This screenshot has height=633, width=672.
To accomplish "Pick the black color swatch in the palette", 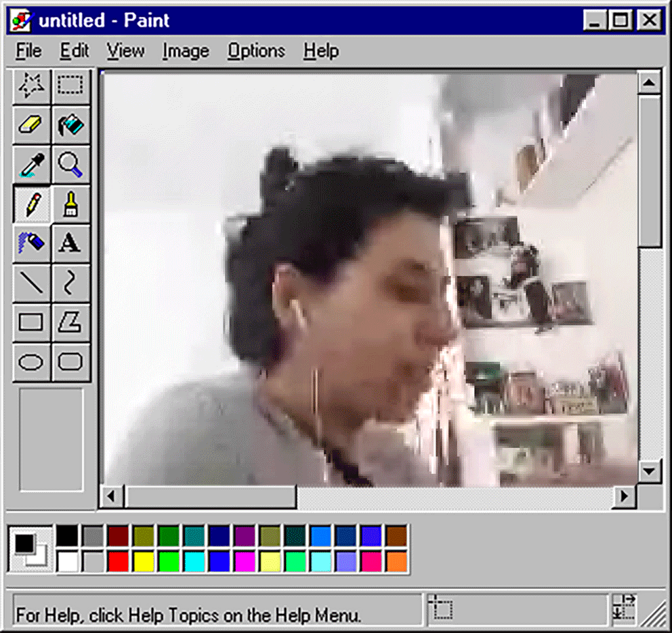I will [x=67, y=535].
